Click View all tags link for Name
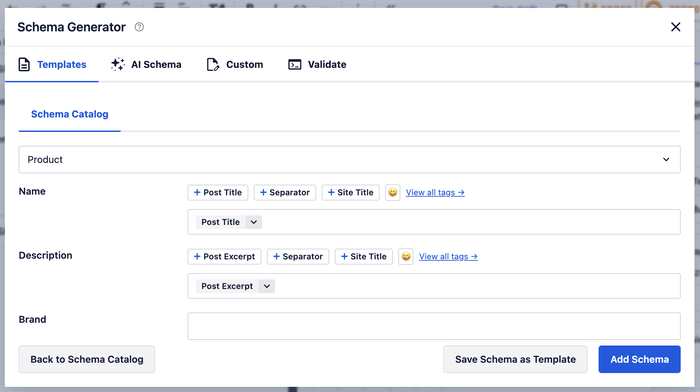Viewport: 700px width, 392px height. (x=435, y=192)
